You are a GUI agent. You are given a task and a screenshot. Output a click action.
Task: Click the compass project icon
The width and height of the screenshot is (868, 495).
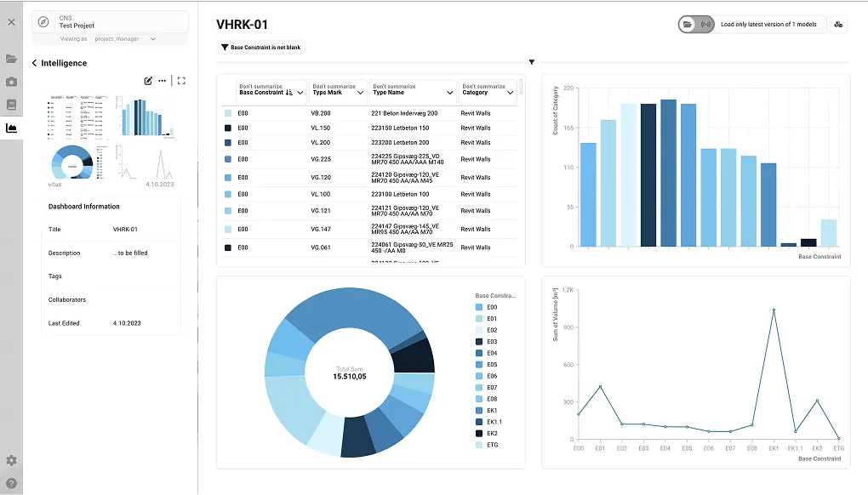click(x=43, y=22)
